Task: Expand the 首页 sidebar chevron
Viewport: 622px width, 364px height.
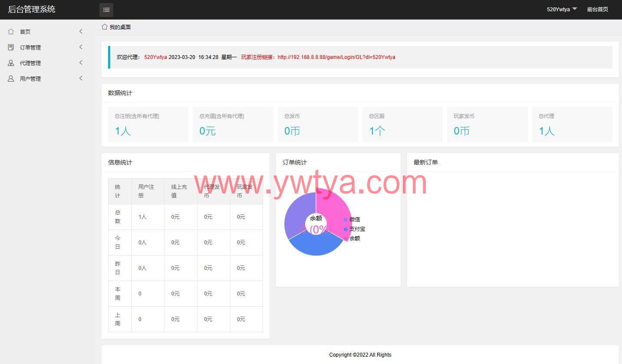Action: click(x=81, y=31)
